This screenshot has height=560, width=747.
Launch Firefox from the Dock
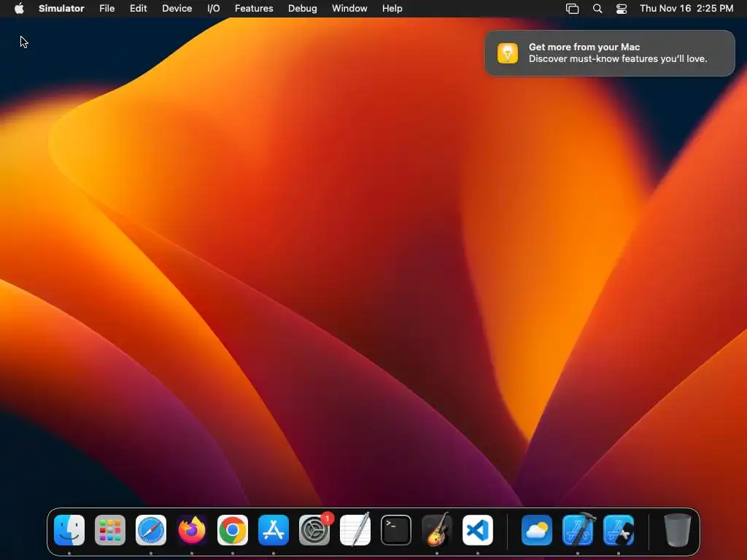192,530
